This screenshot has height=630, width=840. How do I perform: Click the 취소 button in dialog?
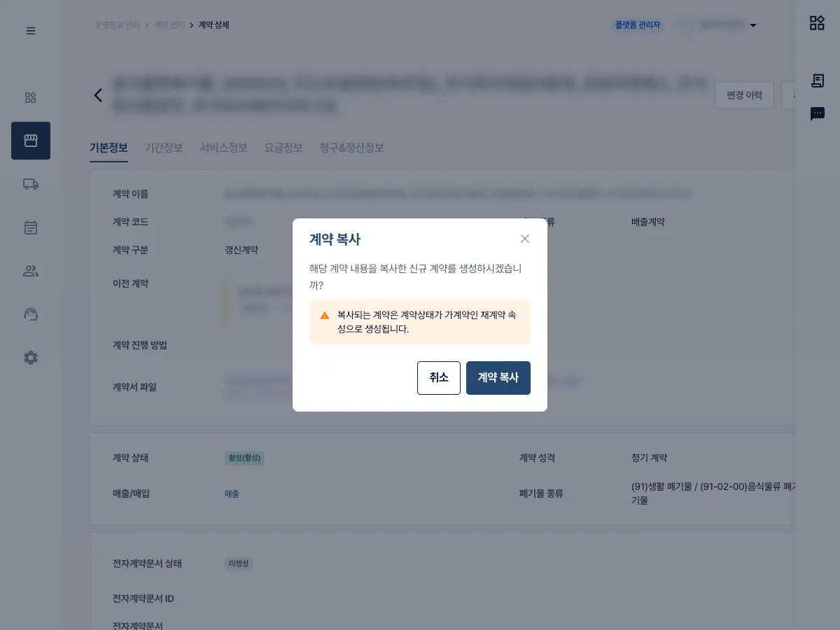(x=439, y=378)
